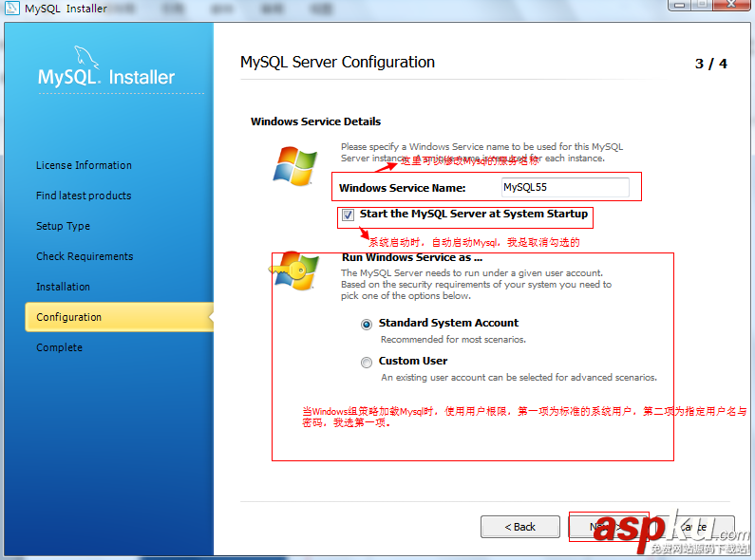Click the Run Windows Service as ... heading
The image size is (755, 560).
(x=412, y=257)
